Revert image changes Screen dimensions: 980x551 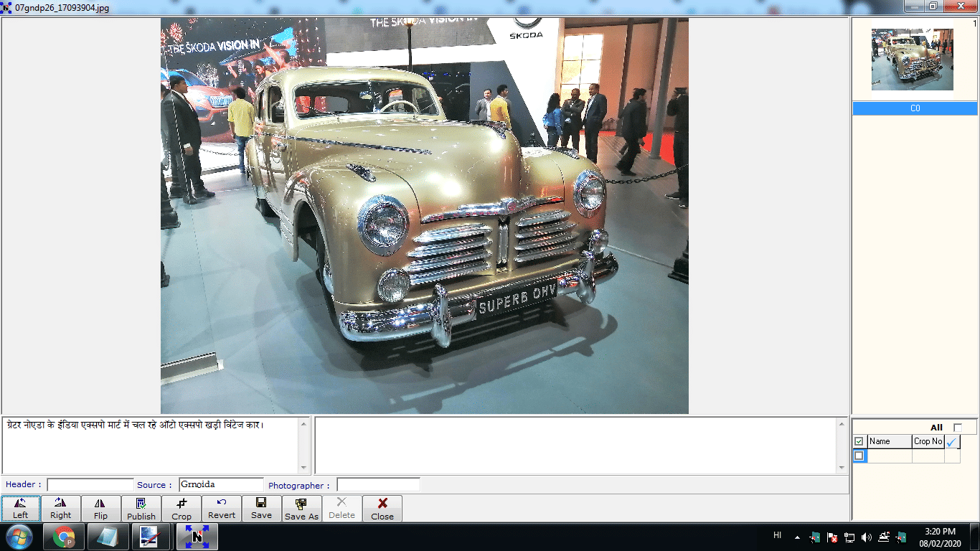(222, 509)
